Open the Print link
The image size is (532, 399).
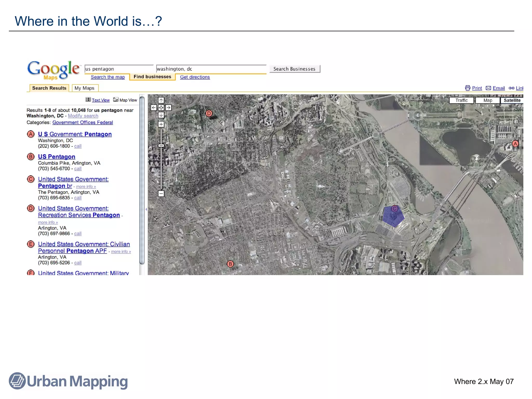tap(477, 88)
